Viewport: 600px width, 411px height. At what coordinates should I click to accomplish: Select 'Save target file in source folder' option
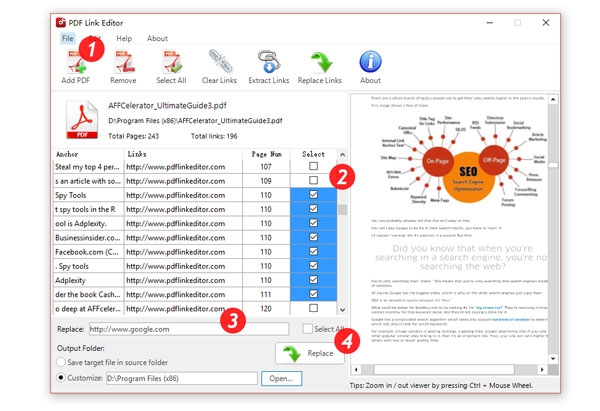[x=61, y=362]
